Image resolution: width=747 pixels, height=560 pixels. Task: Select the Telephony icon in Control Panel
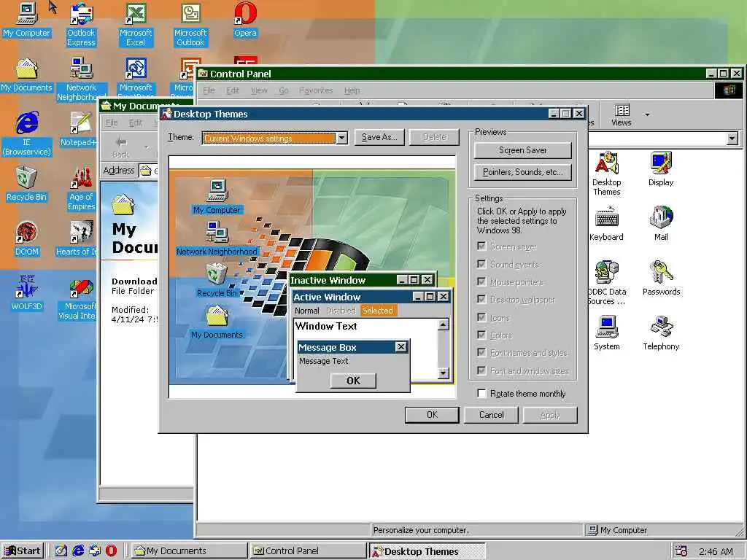pyautogui.click(x=661, y=332)
